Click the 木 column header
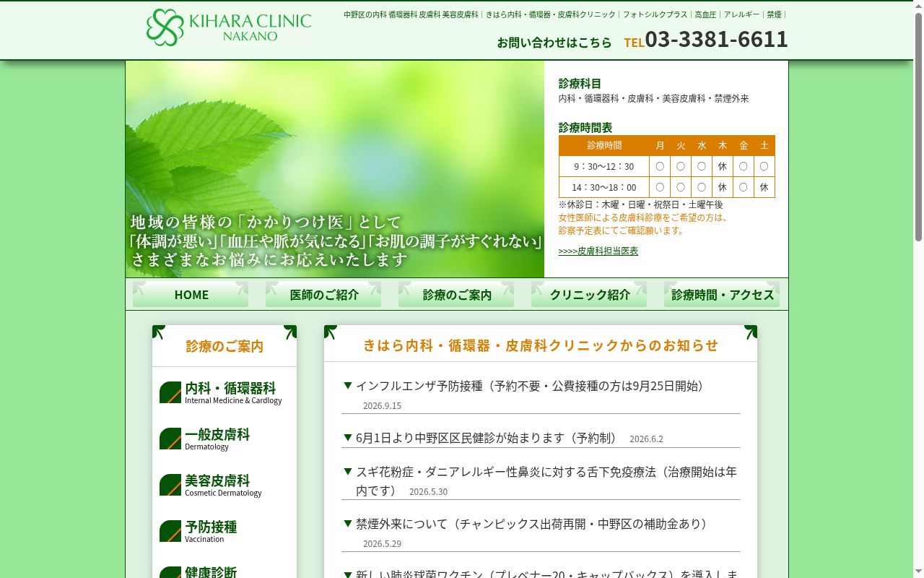The height and width of the screenshot is (578, 924). tap(723, 145)
